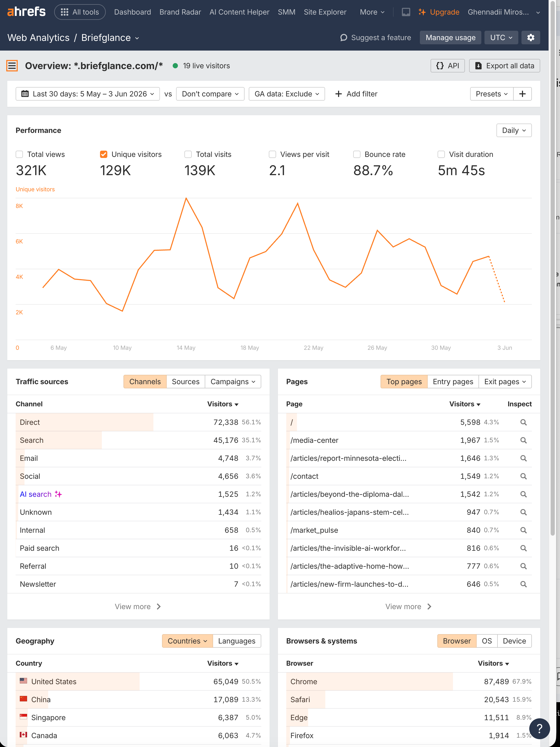Click the Web Analytics breadcrumb
560x747 pixels.
[39, 38]
